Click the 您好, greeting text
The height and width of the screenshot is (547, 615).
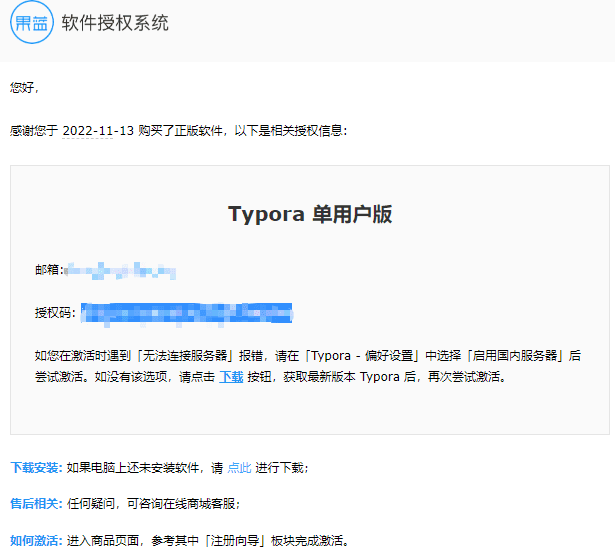[24, 87]
